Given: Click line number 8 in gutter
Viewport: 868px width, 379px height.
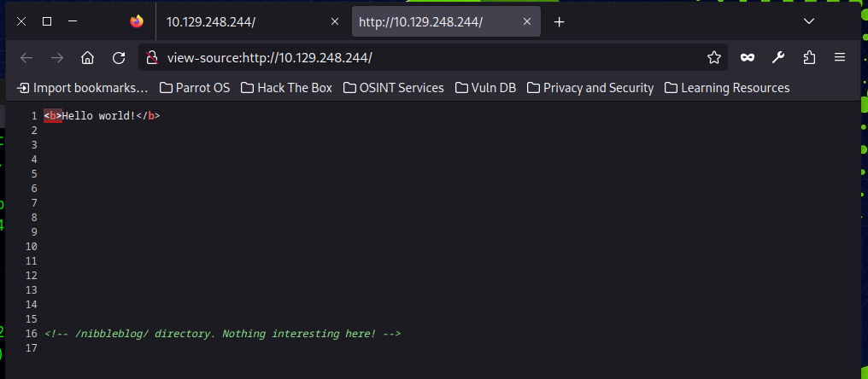Looking at the screenshot, I should [34, 218].
